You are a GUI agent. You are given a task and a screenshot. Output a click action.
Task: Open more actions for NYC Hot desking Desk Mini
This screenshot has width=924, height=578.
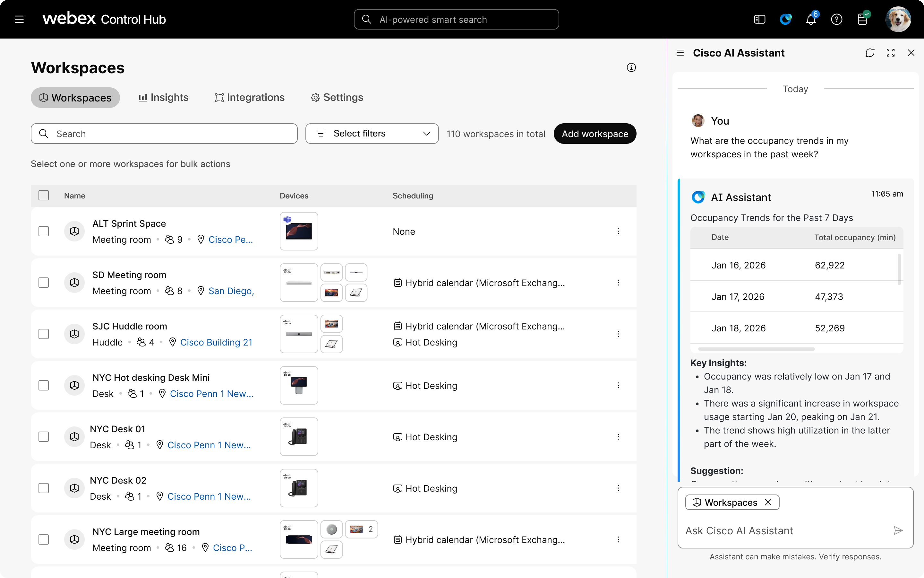[x=618, y=385]
